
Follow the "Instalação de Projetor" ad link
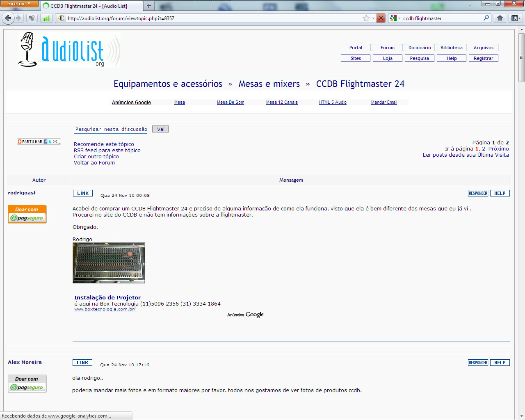coord(107,297)
